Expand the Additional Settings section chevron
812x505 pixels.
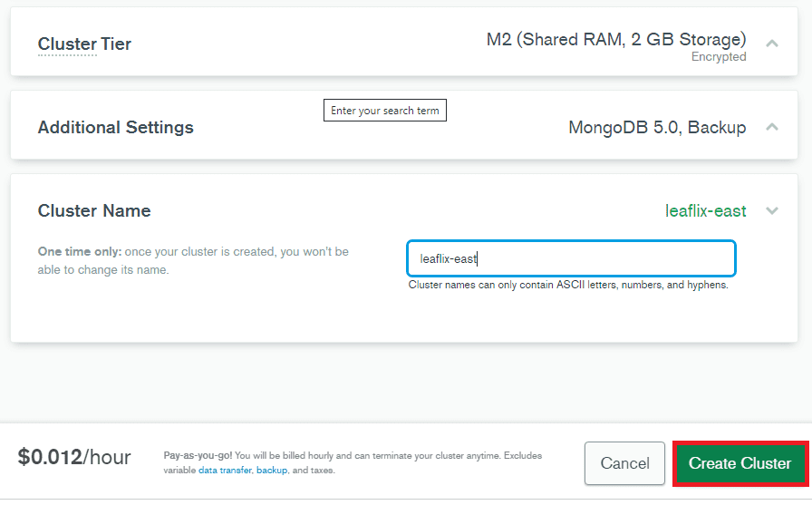tap(771, 127)
